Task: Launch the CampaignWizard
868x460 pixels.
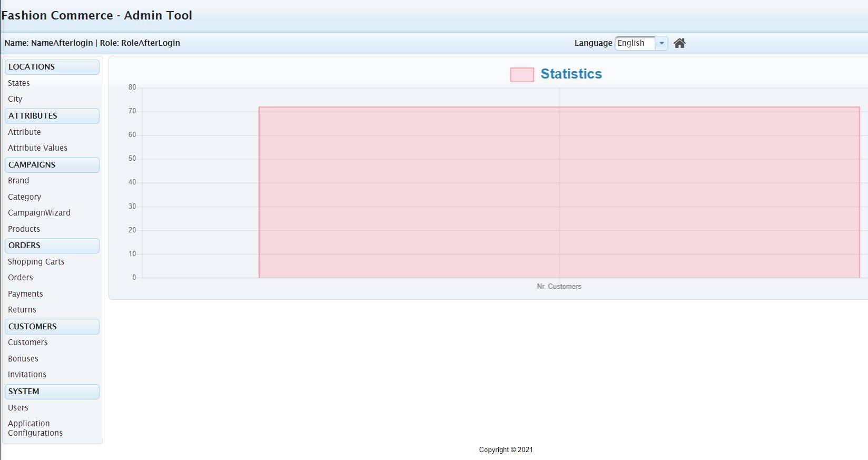Action: (39, 213)
